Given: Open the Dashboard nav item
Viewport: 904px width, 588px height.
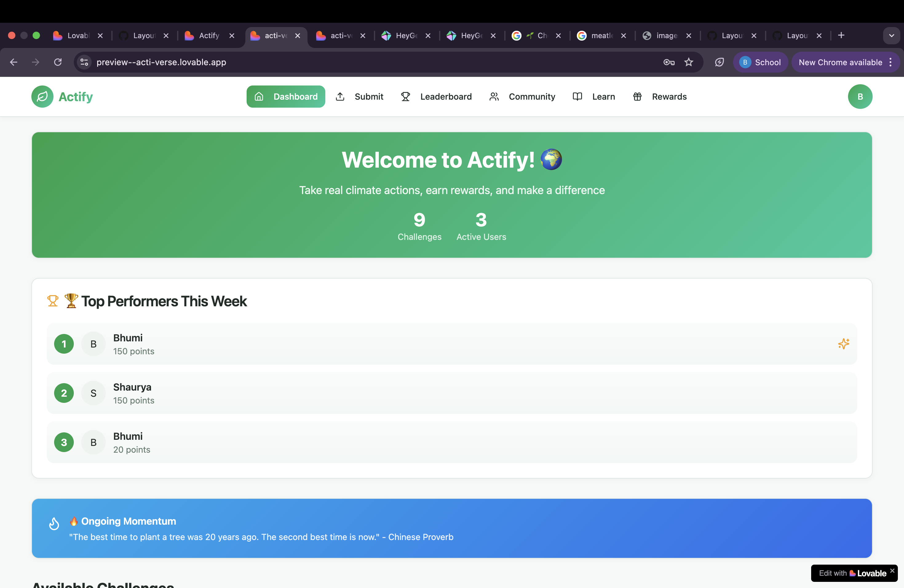Looking at the screenshot, I should tap(286, 97).
